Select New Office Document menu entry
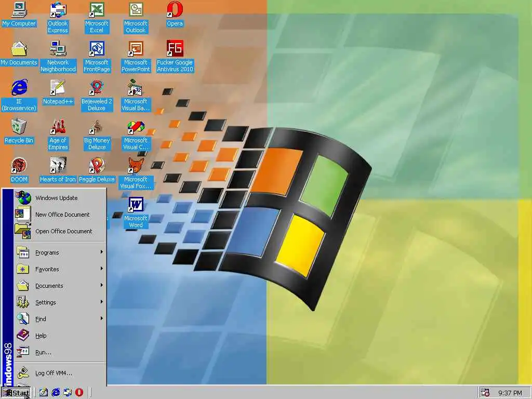Screen dimensions: 532x399 tap(60, 215)
